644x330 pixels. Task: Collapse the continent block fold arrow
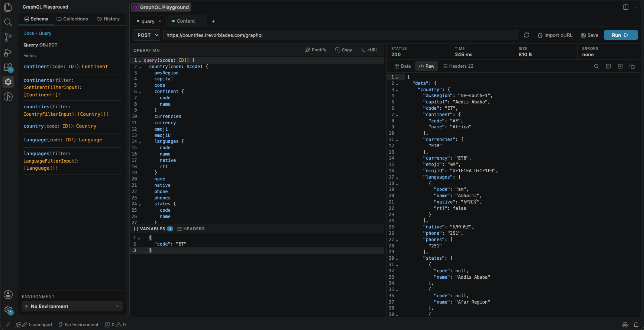click(140, 92)
